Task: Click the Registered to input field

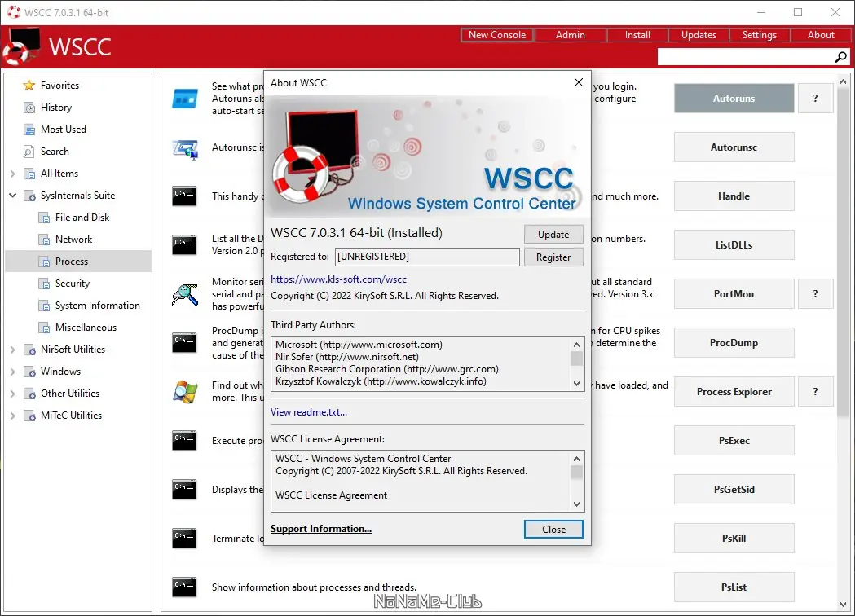Action: (427, 257)
